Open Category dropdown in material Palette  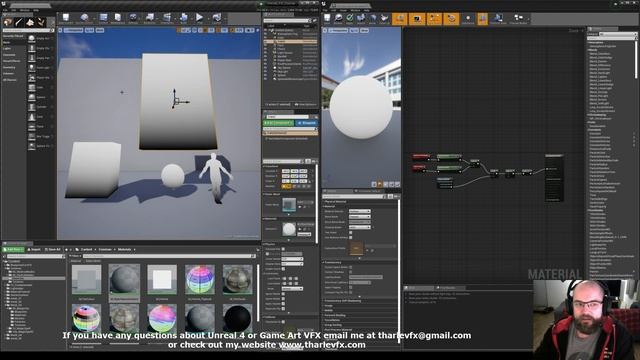pyautogui.click(x=618, y=34)
